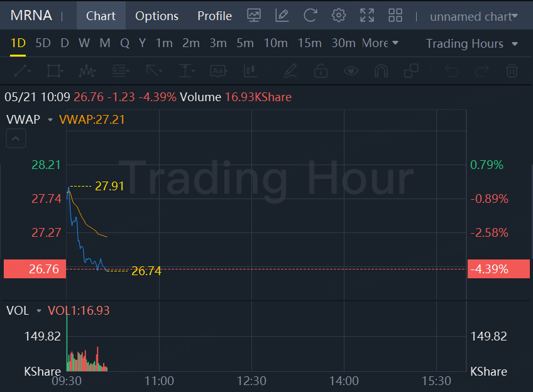Screen dimensions: 533x392
Task: Click the edit drawing pencil icon in header
Action: click(282, 16)
